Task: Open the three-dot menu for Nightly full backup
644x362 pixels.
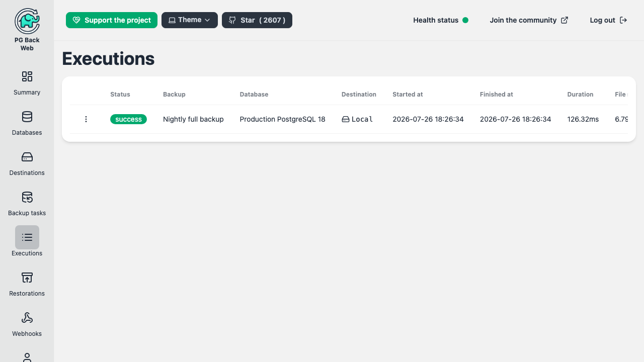Action: tap(86, 119)
